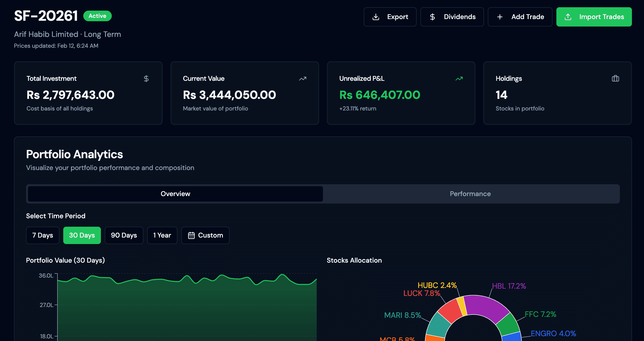Select the Overview tab
The width and height of the screenshot is (644, 341).
point(175,194)
